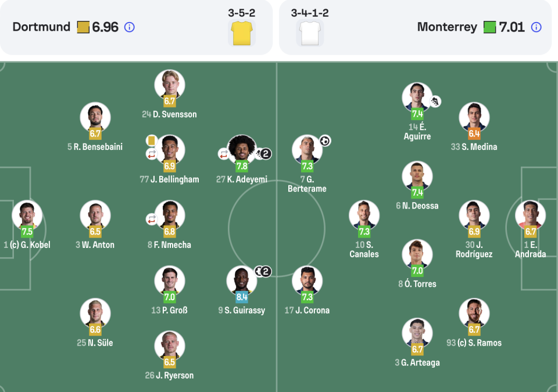
Task: Click F. Nmecha's substitution icon
Action: pyautogui.click(x=152, y=220)
